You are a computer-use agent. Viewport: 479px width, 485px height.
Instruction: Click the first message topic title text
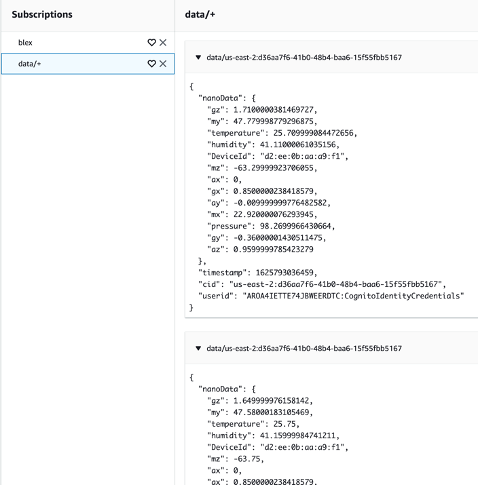coord(304,57)
